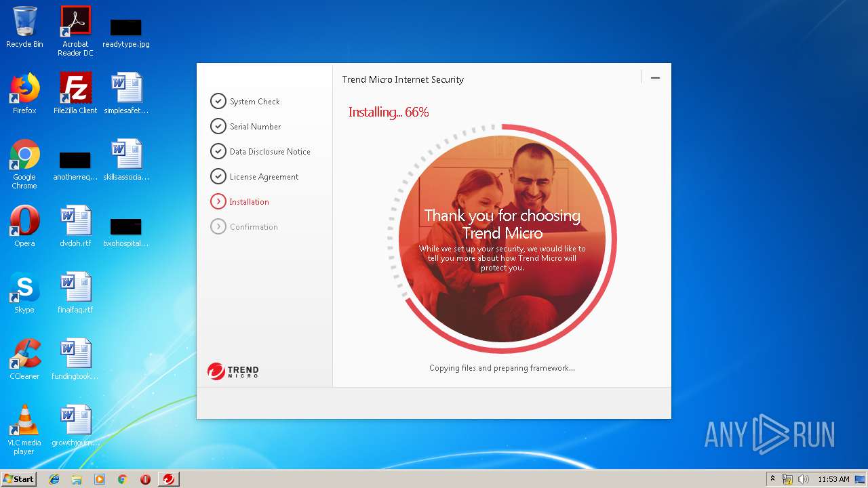The height and width of the screenshot is (488, 868).
Task: Click the Thank you for choosing banner image
Action: point(502,239)
